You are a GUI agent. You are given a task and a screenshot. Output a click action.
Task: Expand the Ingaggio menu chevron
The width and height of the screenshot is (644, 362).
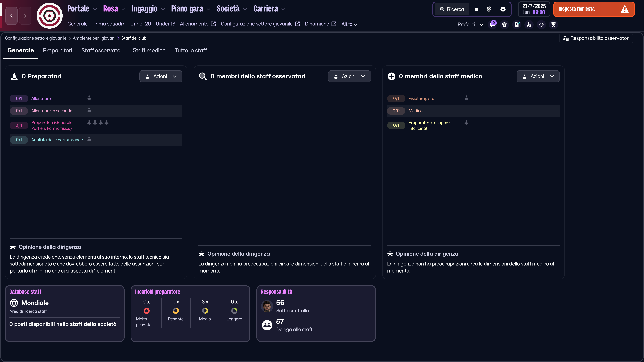pyautogui.click(x=163, y=9)
